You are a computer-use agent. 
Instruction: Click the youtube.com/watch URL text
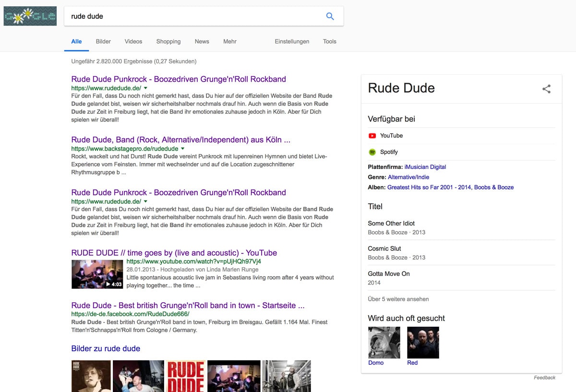[194, 261]
